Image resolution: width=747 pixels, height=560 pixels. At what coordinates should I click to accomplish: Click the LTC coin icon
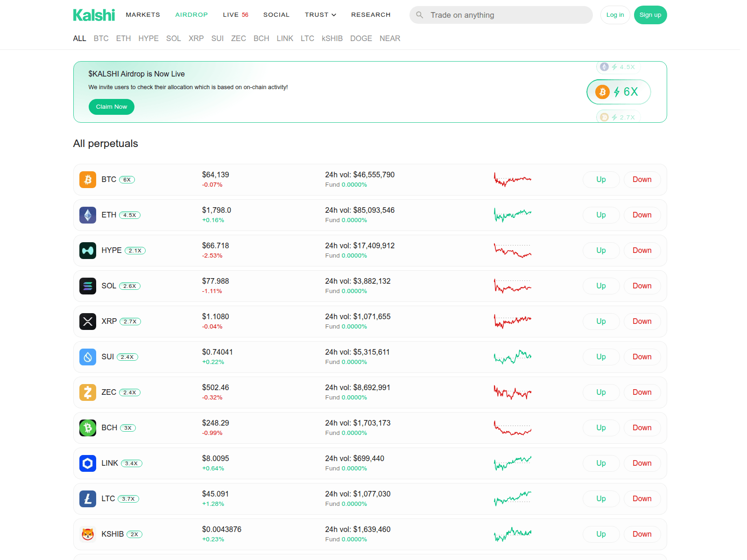[x=88, y=499]
